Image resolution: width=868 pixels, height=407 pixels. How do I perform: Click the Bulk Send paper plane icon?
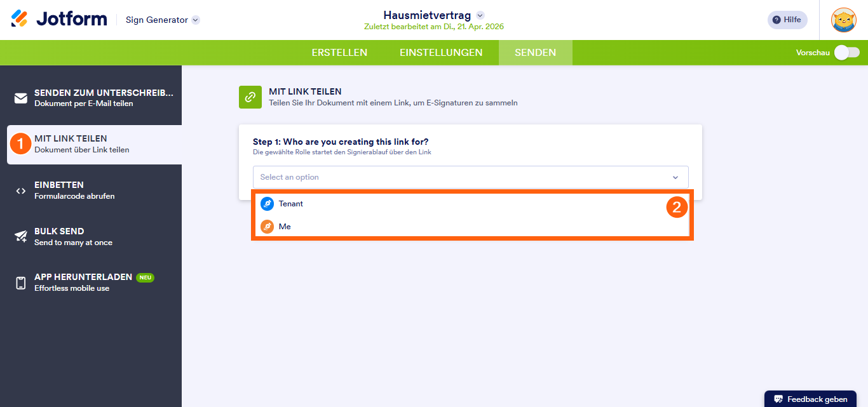(21, 237)
